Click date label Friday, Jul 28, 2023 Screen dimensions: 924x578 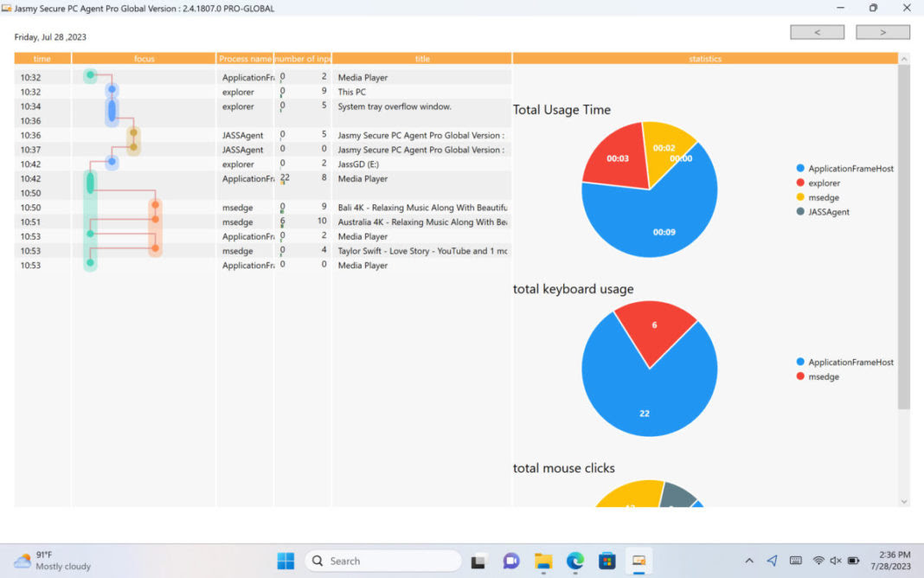(50, 36)
